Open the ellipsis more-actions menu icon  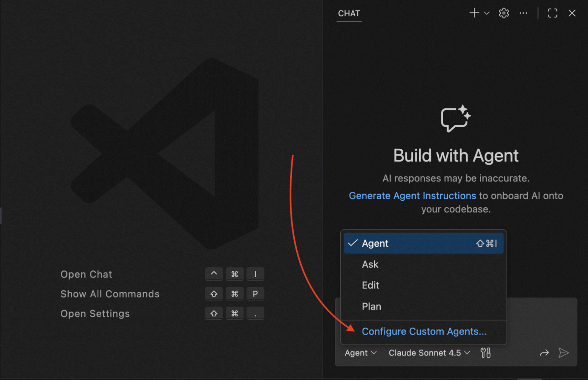(x=523, y=13)
